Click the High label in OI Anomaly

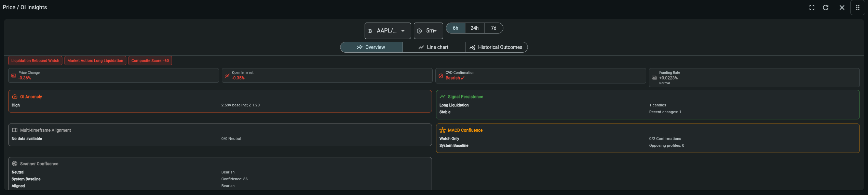tap(16, 105)
